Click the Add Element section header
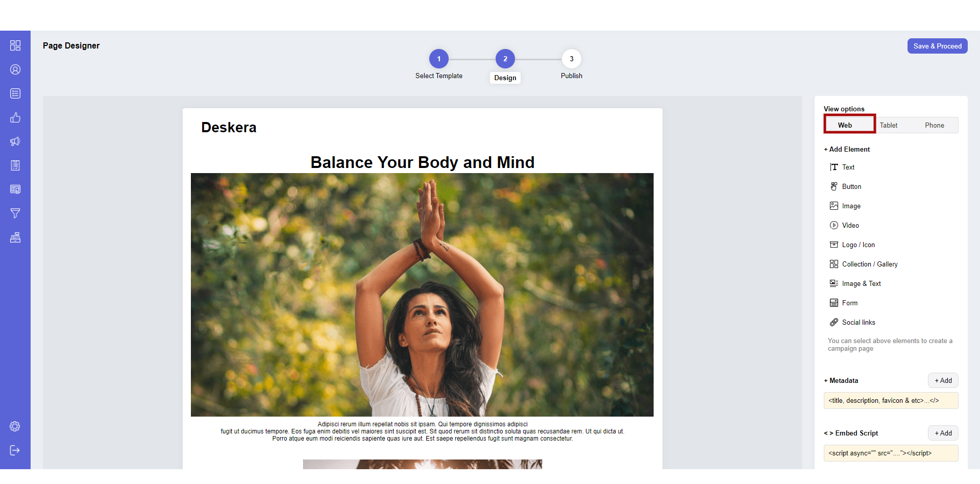 [847, 149]
